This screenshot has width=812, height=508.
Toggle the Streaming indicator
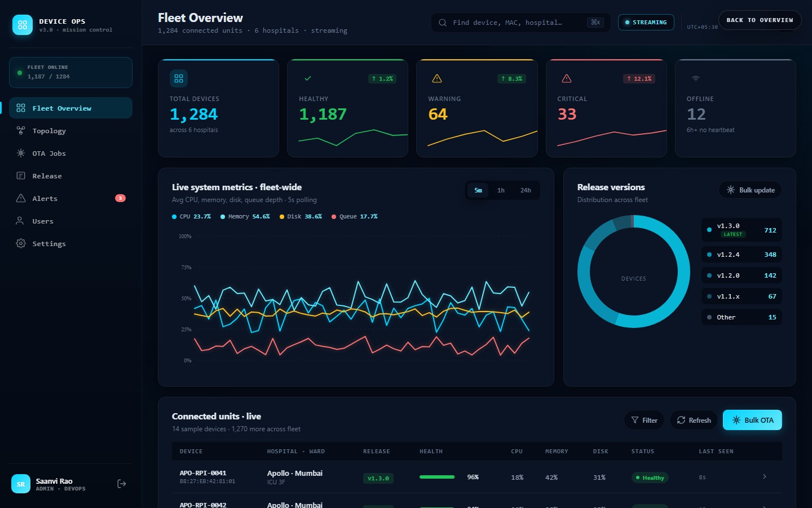point(646,23)
